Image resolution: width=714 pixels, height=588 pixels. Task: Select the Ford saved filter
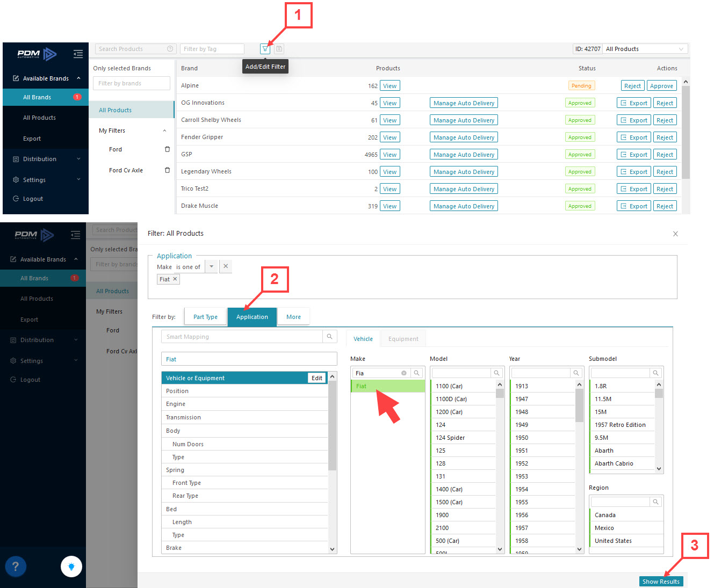pos(116,149)
